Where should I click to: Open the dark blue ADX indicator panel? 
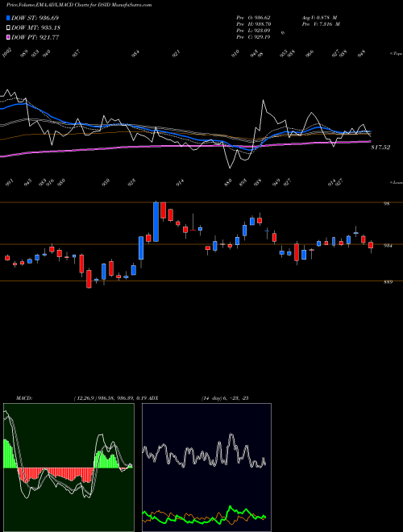pos(206,468)
